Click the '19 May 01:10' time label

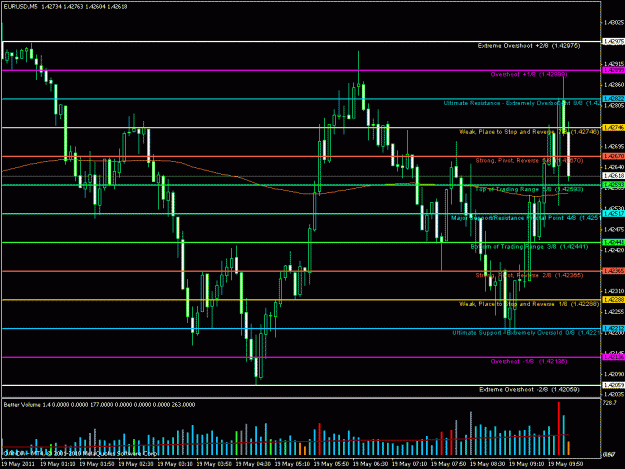point(58,464)
